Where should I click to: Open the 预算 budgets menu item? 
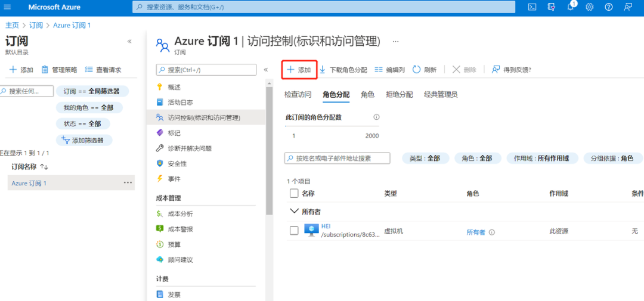click(x=168, y=244)
